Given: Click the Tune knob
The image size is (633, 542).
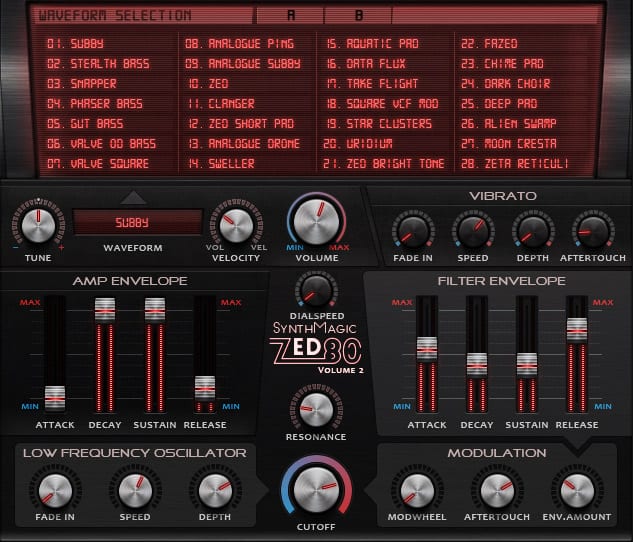Looking at the screenshot, I should 38,226.
